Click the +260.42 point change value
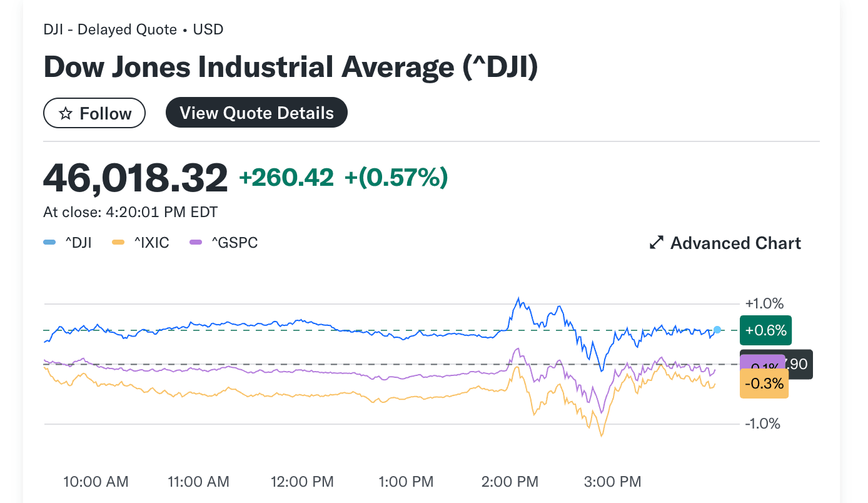 (x=286, y=178)
